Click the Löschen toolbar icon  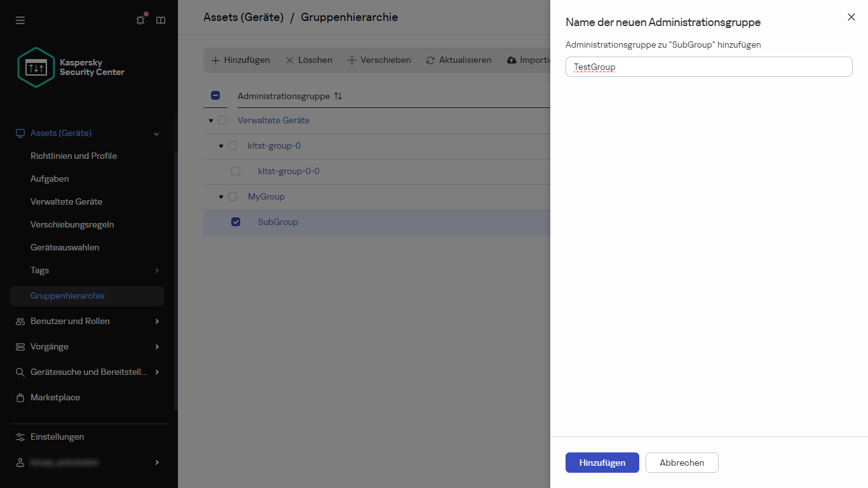click(x=289, y=60)
